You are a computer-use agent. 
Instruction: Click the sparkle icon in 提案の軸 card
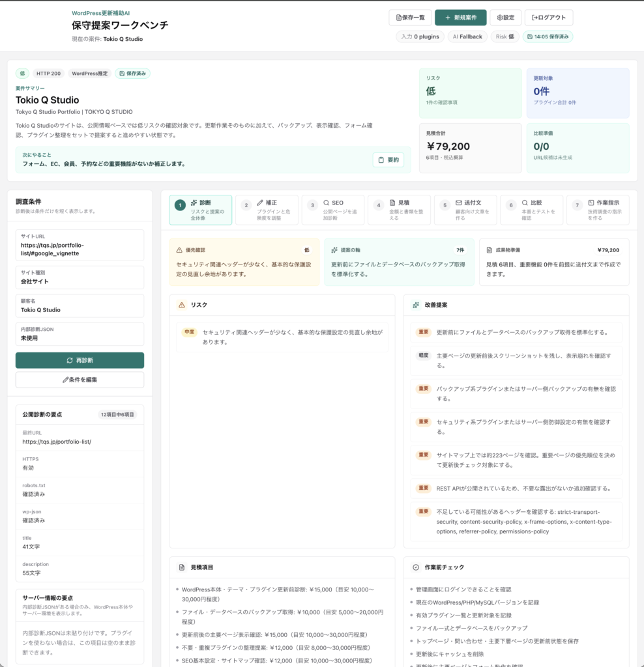click(x=334, y=250)
